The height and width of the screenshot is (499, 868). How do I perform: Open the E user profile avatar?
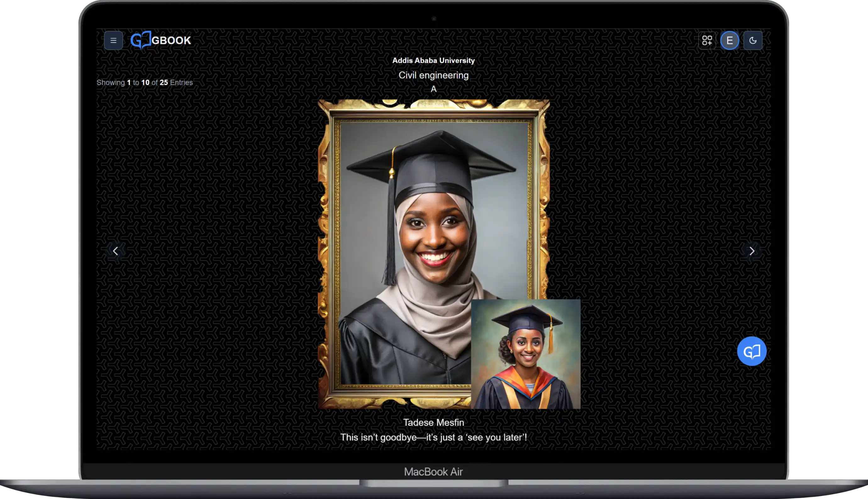(730, 41)
